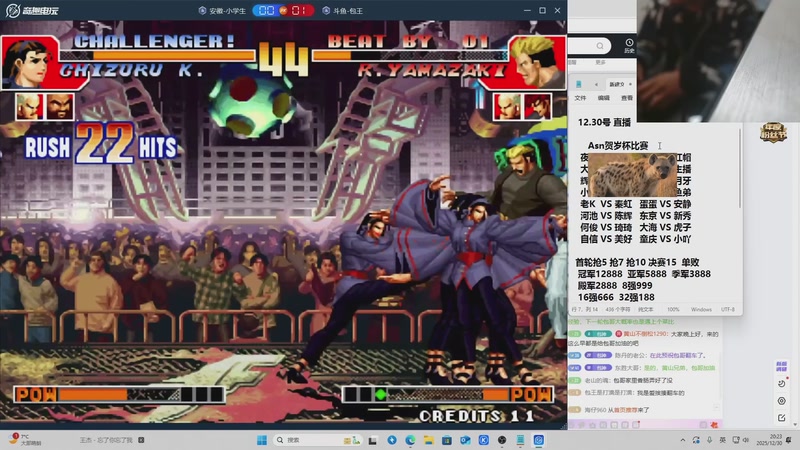Click the Notepad vertical scrollbar
The image size is (800, 450).
point(740,168)
